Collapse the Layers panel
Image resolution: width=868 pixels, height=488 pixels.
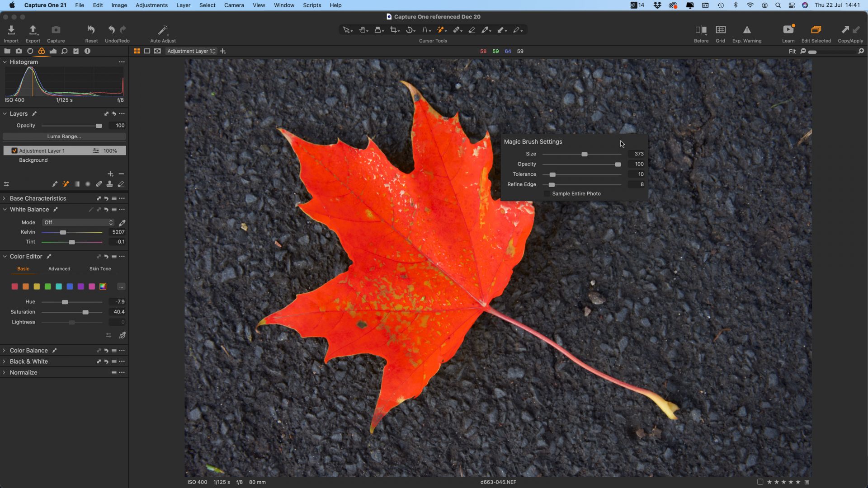coord(5,114)
